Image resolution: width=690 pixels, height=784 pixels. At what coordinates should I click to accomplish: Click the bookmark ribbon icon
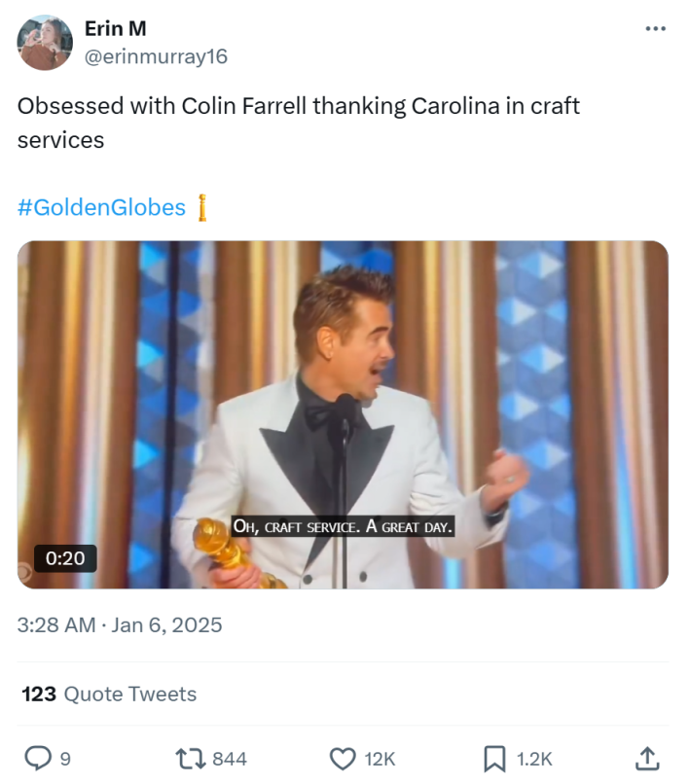coord(492,756)
